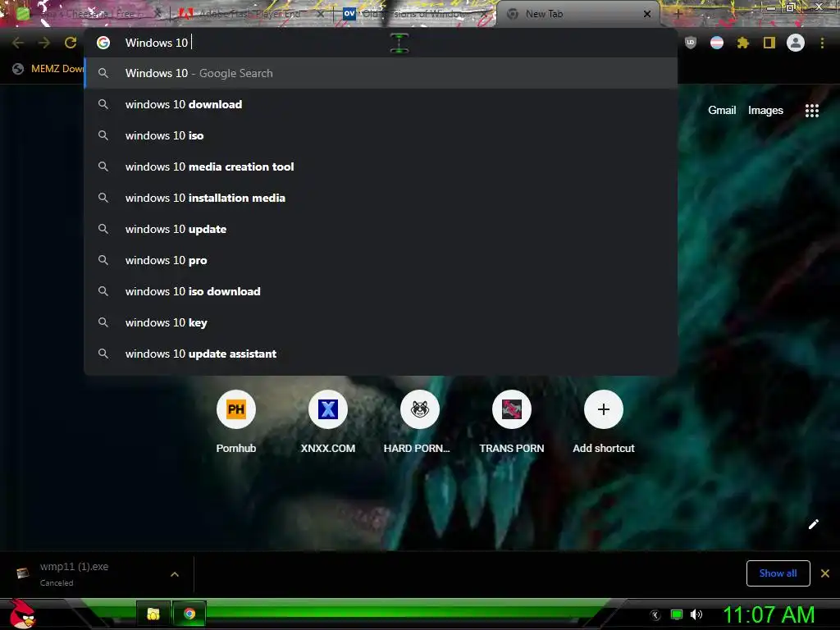Select "Windows 10 - Google Search" suggestion

pyautogui.click(x=381, y=73)
